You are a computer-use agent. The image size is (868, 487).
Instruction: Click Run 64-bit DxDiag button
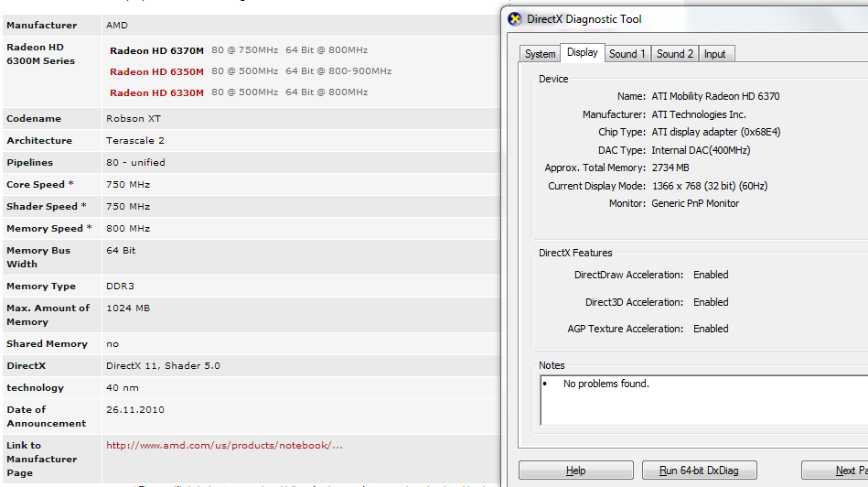[699, 471]
